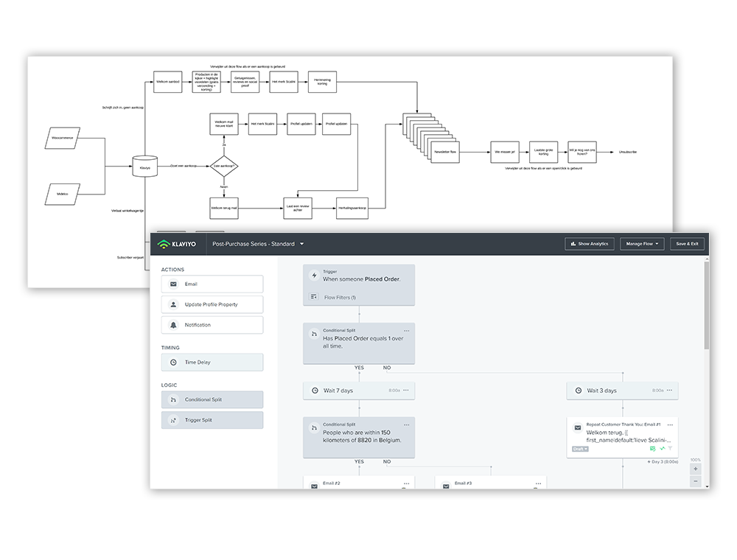Click the Show Analytics button
The image size is (737, 560).
coord(590,244)
